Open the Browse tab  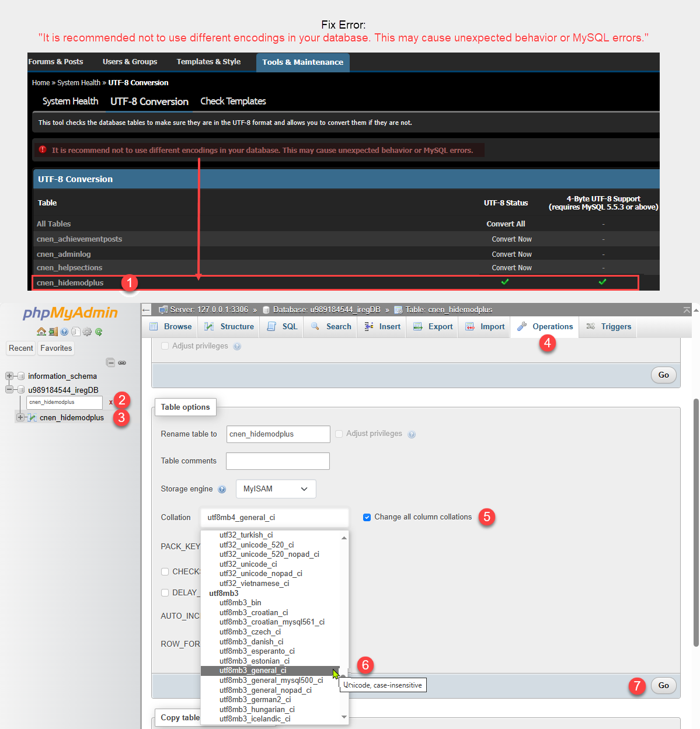170,327
